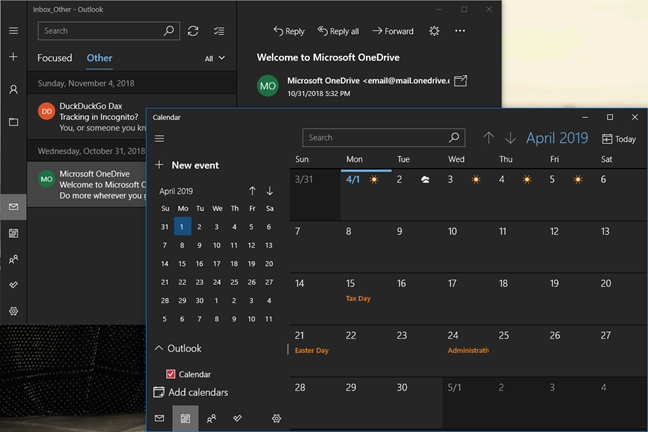Mini calendar next month arrow
The height and width of the screenshot is (432, 648).
[269, 191]
